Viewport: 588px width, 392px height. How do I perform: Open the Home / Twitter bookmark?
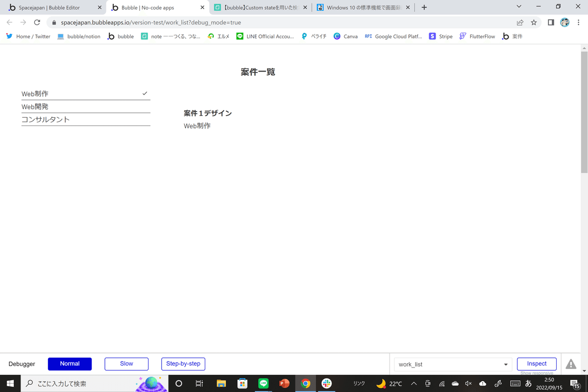click(28, 36)
